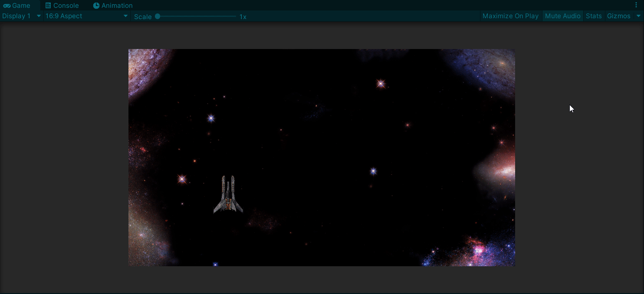Open the panel three-dot options menu
The image size is (644, 294).
[x=636, y=5]
